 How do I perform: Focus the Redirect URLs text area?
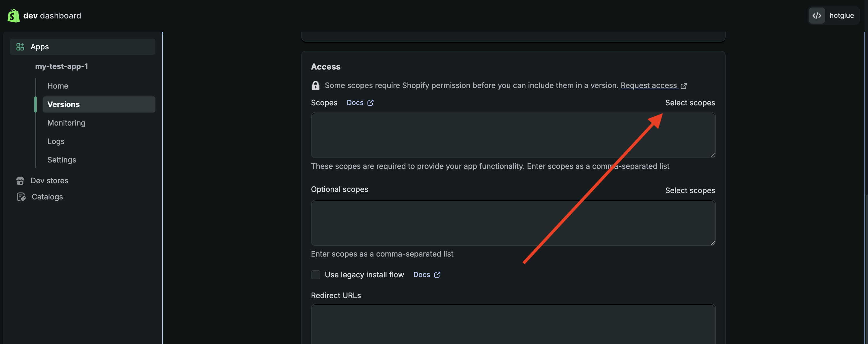tap(513, 324)
